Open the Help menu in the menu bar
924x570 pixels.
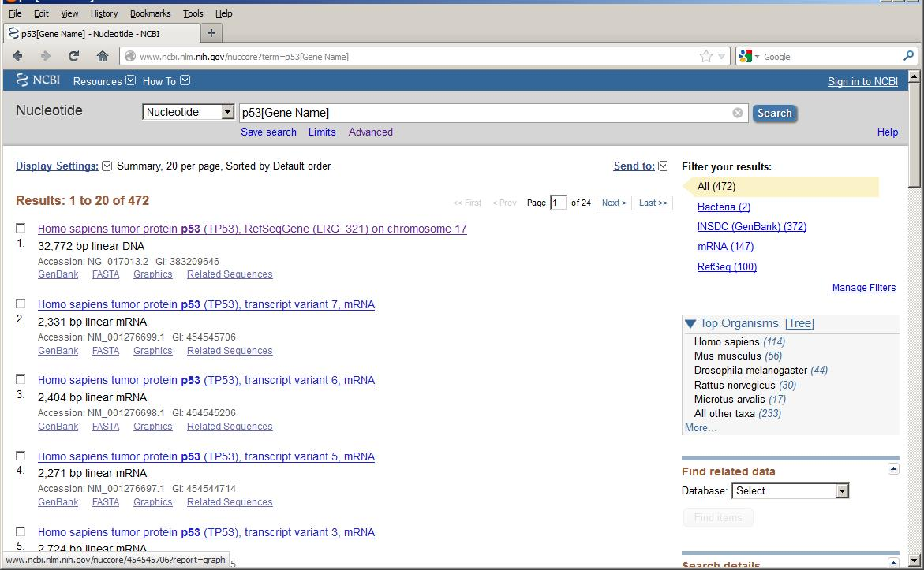click(x=224, y=13)
